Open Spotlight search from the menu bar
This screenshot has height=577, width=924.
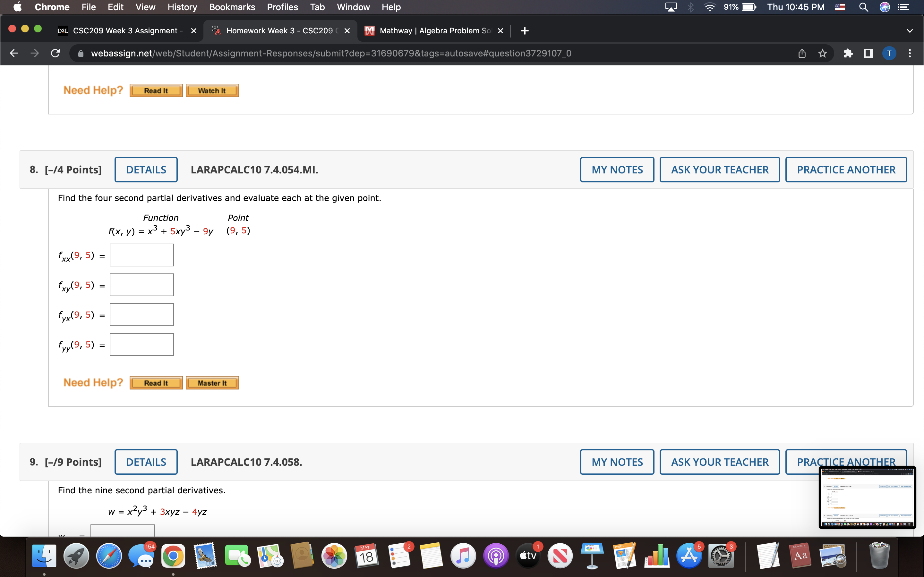[x=864, y=7]
